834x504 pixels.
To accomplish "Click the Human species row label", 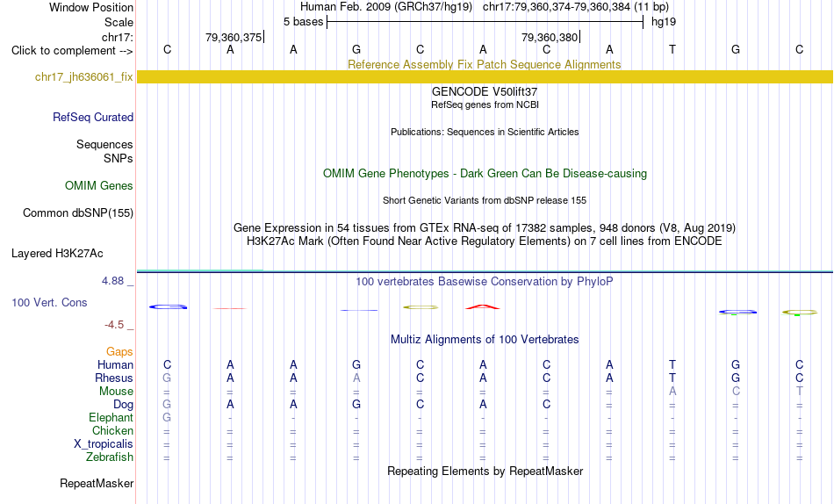I will coord(115,365).
